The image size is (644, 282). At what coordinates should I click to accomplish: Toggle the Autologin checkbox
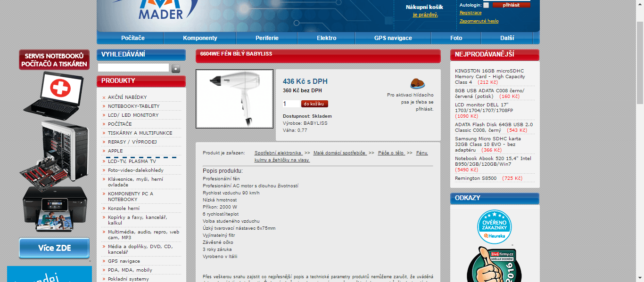486,5
